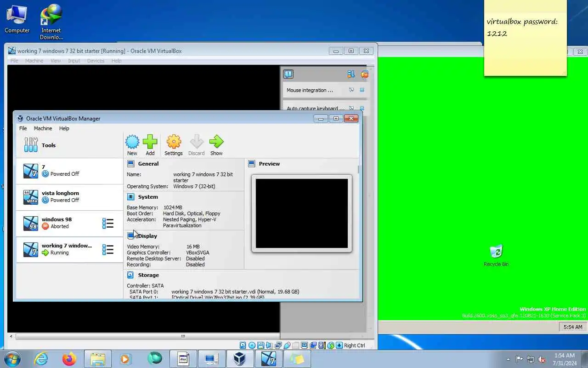Open the Windows Start button
The width and height of the screenshot is (588, 368).
pos(11,358)
